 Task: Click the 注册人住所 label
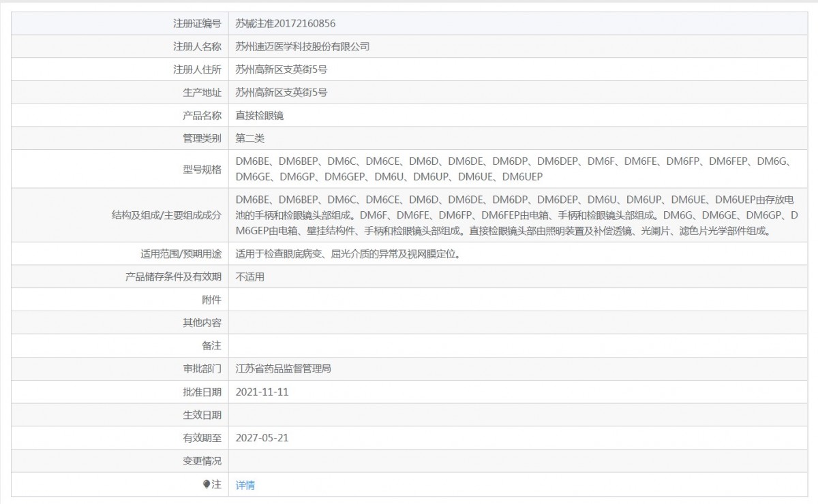198,69
